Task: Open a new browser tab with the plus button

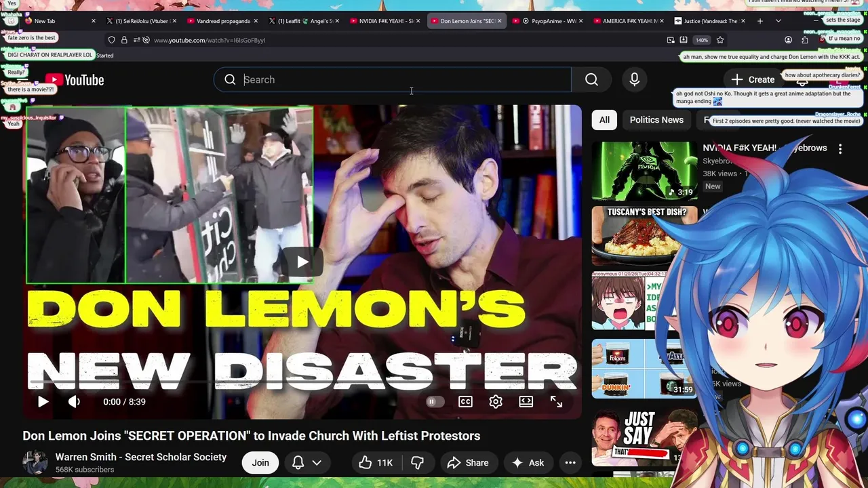Action: point(759,21)
